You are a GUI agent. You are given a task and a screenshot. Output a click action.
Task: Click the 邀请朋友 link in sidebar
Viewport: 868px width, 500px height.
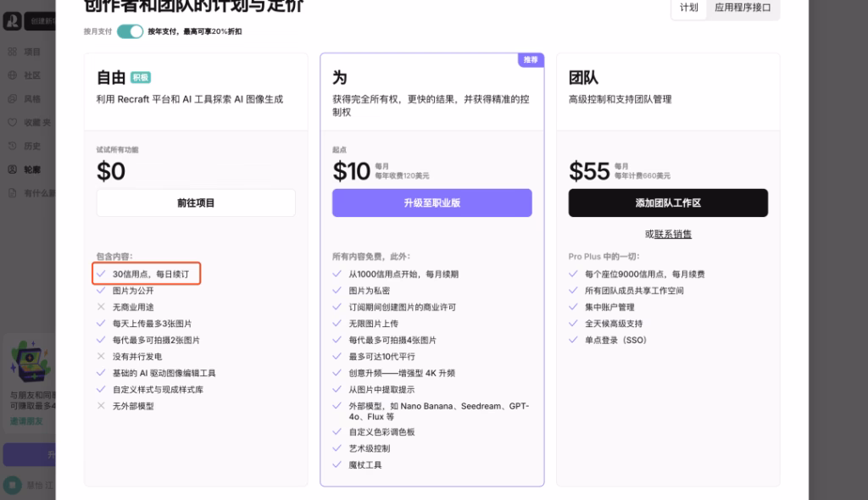click(x=25, y=420)
